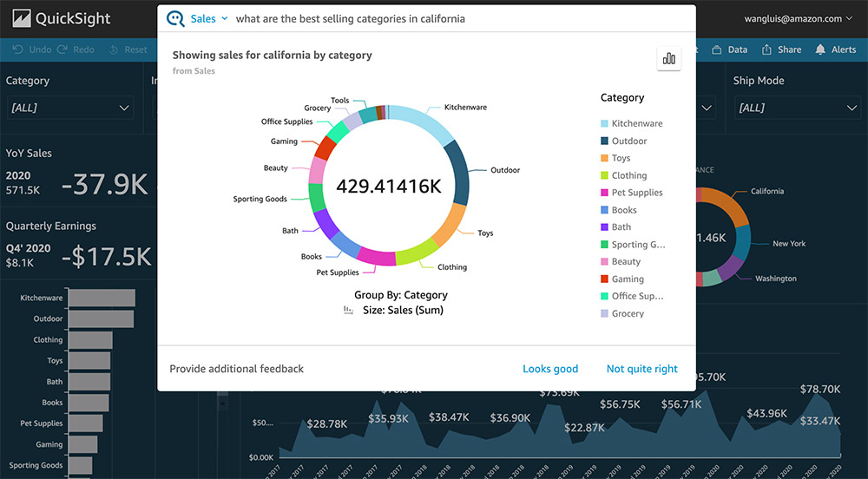Select Sporting G... legend entry

[634, 245]
